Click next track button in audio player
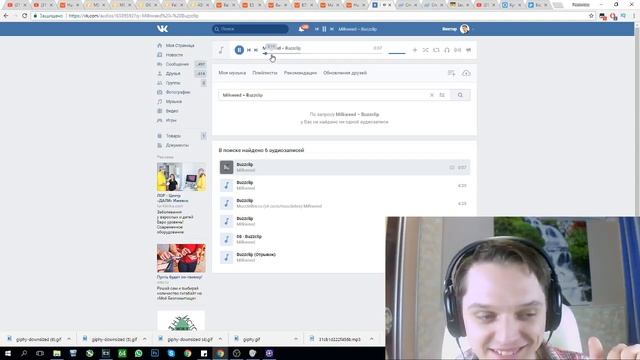 coord(256,50)
